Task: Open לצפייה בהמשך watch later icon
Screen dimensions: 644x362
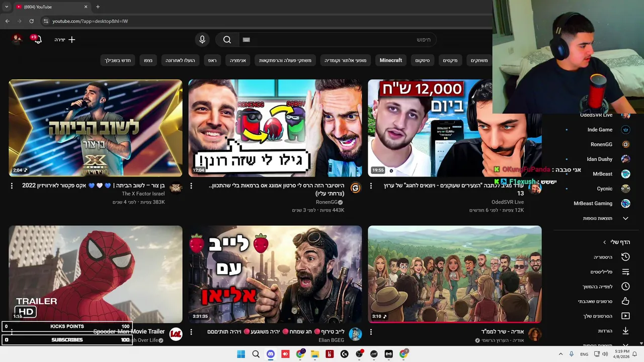Action: point(625,287)
